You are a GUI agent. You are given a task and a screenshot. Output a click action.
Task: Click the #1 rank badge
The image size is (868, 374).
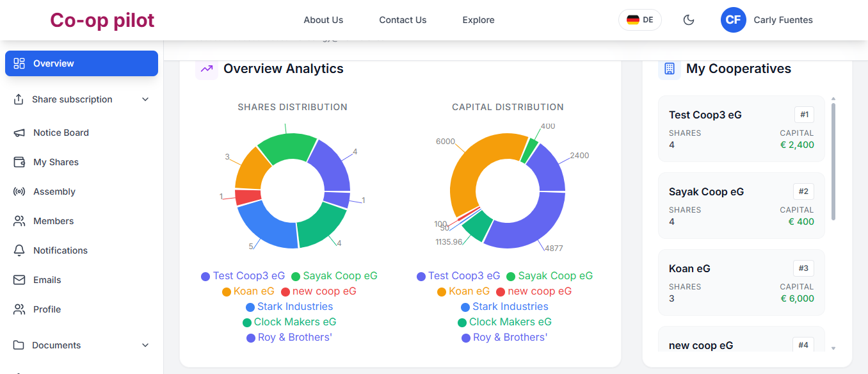click(x=805, y=115)
